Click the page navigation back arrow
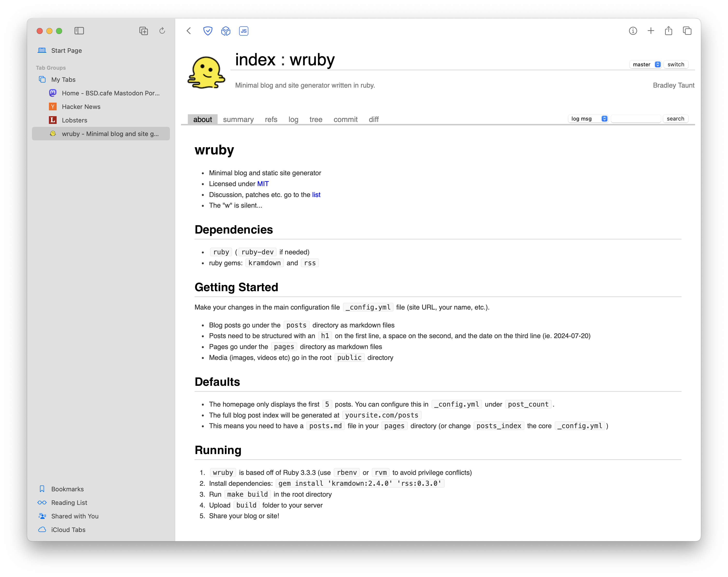The image size is (728, 577). point(189,31)
